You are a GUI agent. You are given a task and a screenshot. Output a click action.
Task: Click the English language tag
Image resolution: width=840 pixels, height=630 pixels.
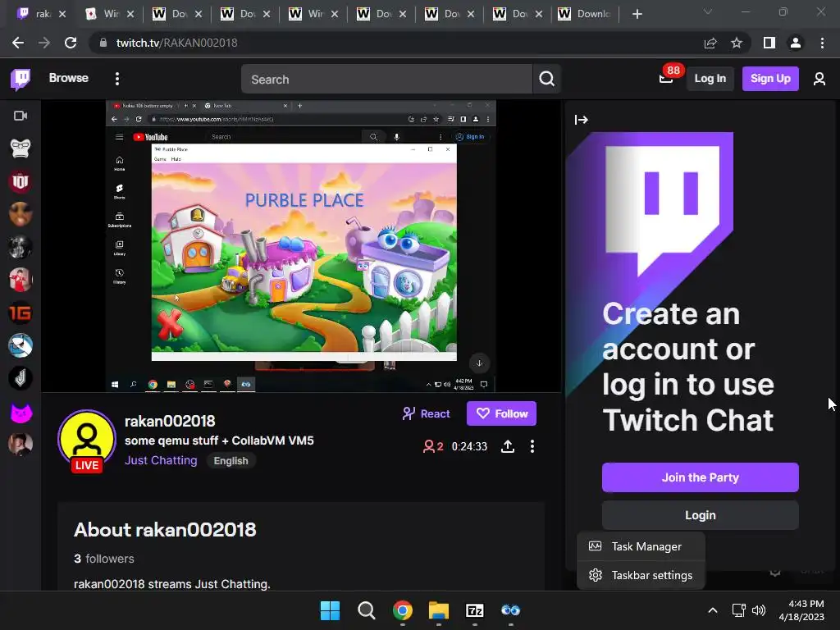click(x=231, y=461)
